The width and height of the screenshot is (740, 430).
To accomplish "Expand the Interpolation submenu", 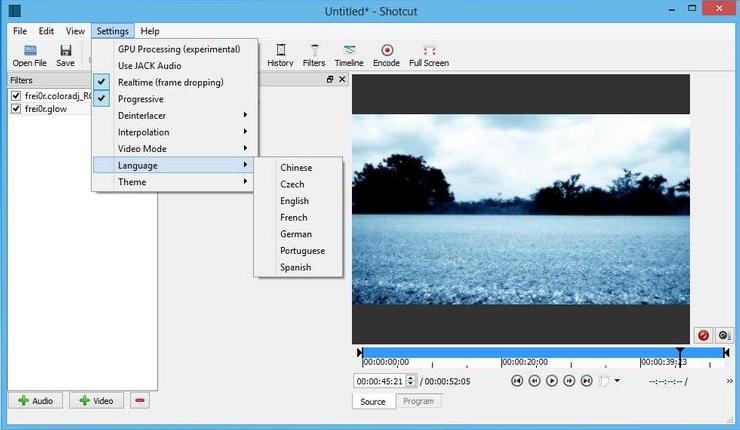I will click(176, 132).
